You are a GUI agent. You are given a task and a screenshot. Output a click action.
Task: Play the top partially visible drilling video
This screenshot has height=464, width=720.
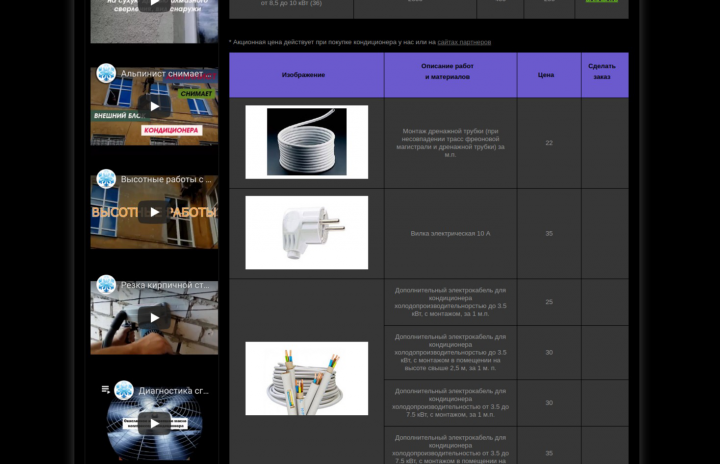154,5
